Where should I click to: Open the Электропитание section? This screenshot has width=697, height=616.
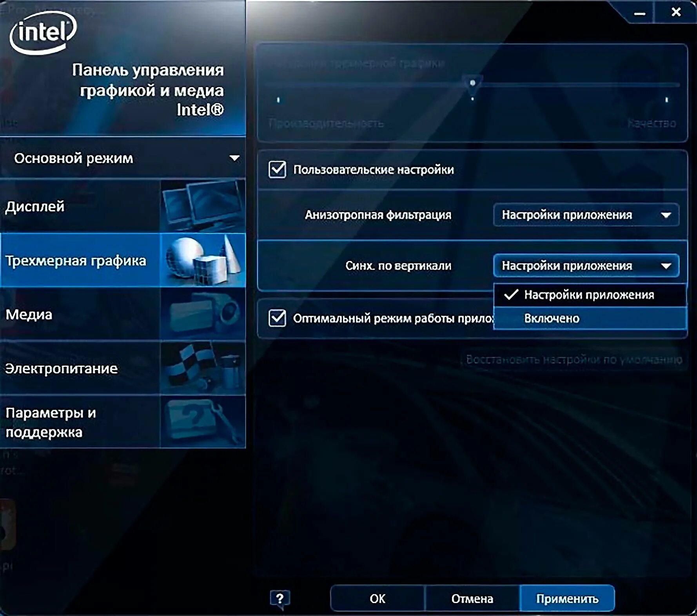pos(123,368)
